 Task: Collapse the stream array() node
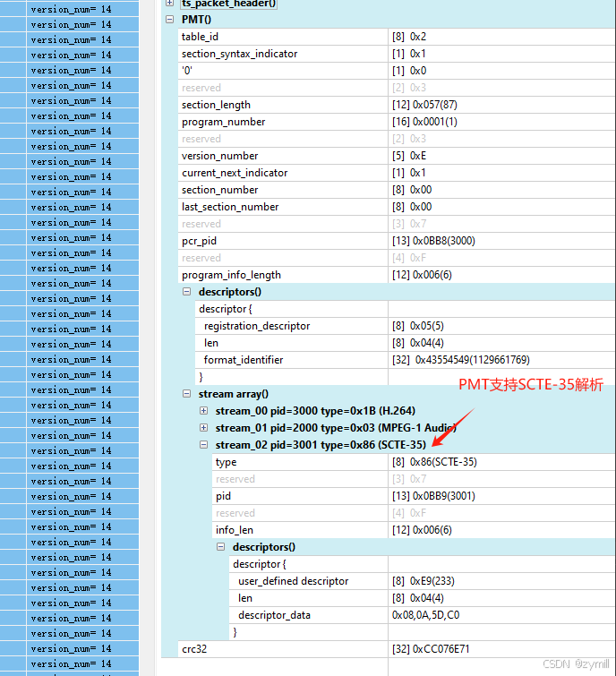[186, 394]
